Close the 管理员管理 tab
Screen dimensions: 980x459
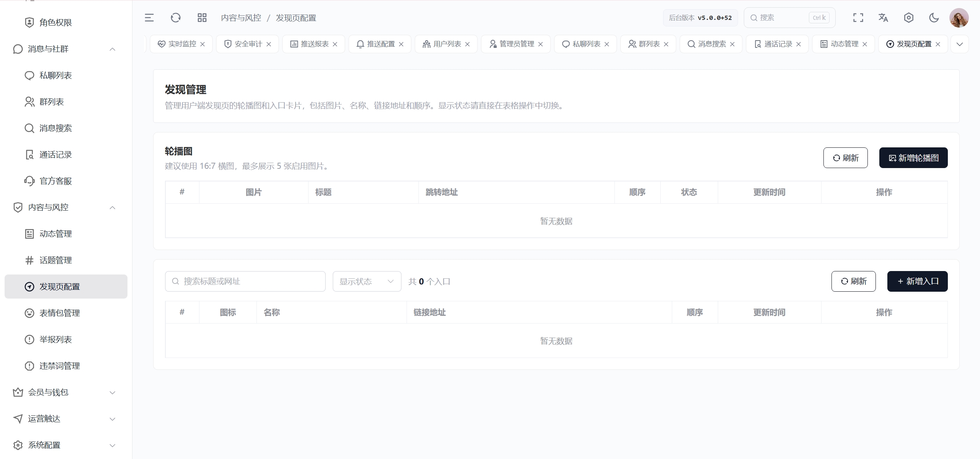pos(541,44)
